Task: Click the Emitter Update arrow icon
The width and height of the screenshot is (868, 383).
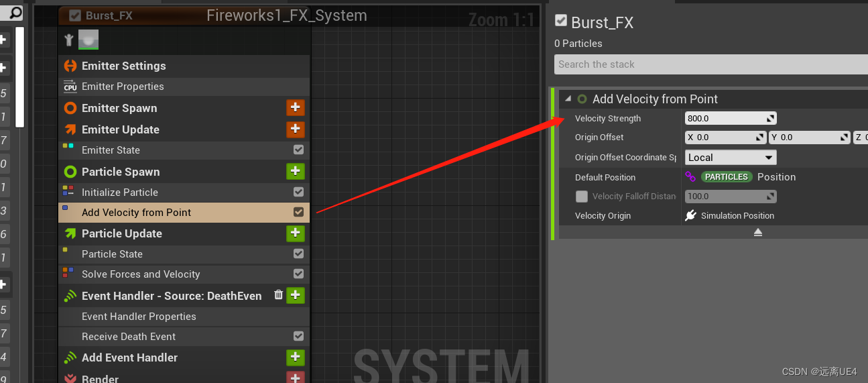Action: click(x=70, y=129)
